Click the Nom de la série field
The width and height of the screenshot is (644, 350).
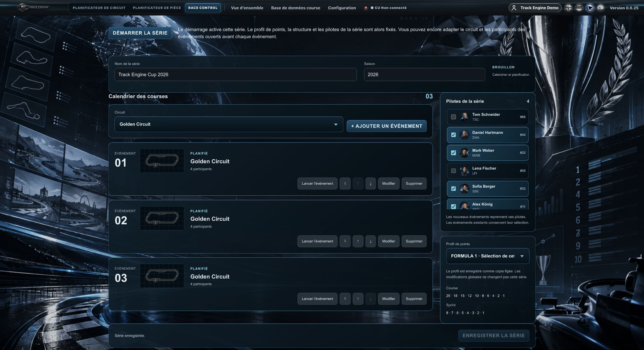point(236,74)
